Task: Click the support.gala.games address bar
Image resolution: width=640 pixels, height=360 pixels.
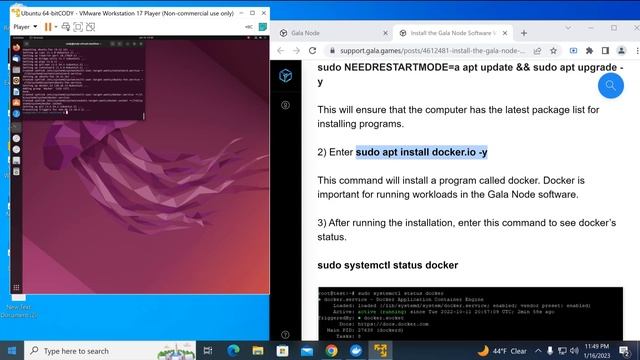Action: tap(432, 51)
